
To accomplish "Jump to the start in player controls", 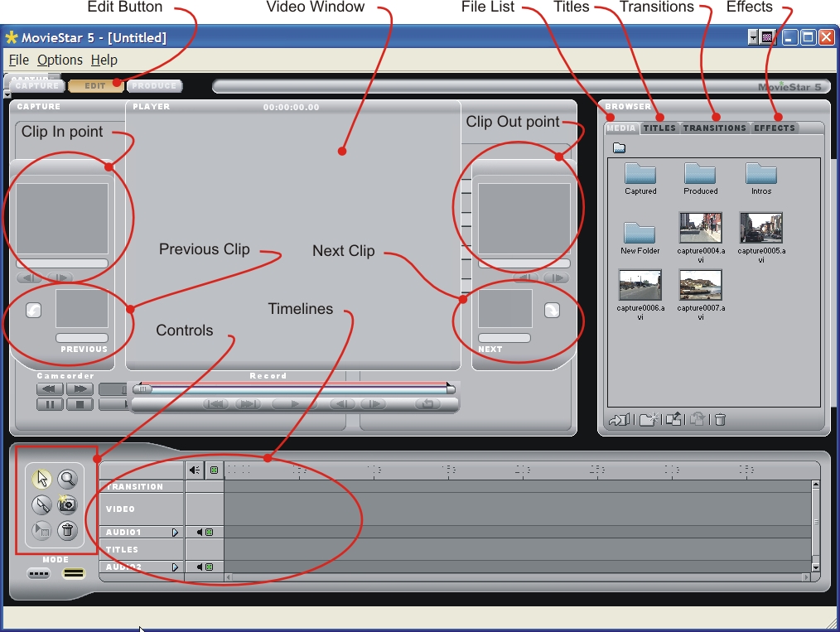I will 216,404.
